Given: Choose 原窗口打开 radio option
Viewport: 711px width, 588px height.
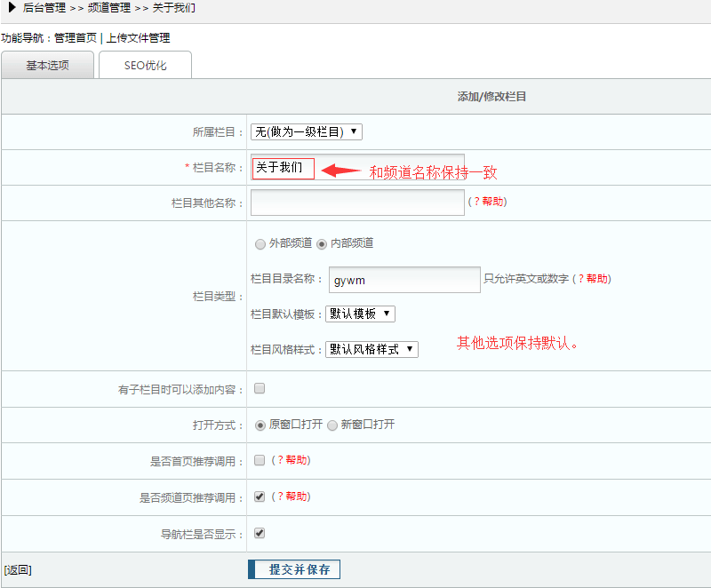Looking at the screenshot, I should click(260, 425).
